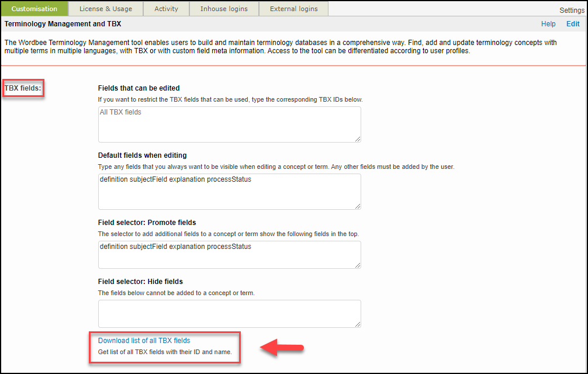Image resolution: width=588 pixels, height=374 pixels.
Task: Click resize corner of Hide fields text area
Action: coord(358,324)
